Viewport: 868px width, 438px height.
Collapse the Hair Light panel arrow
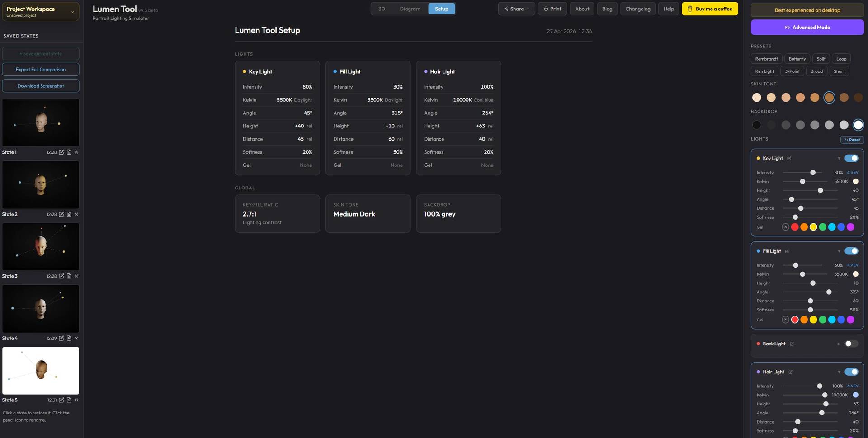839,372
